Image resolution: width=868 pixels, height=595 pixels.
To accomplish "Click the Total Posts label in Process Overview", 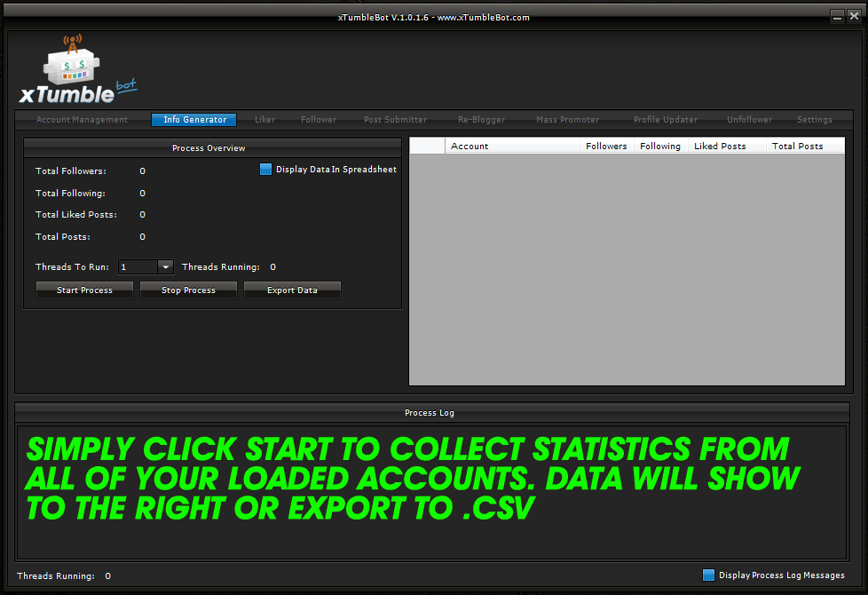I will [x=63, y=237].
